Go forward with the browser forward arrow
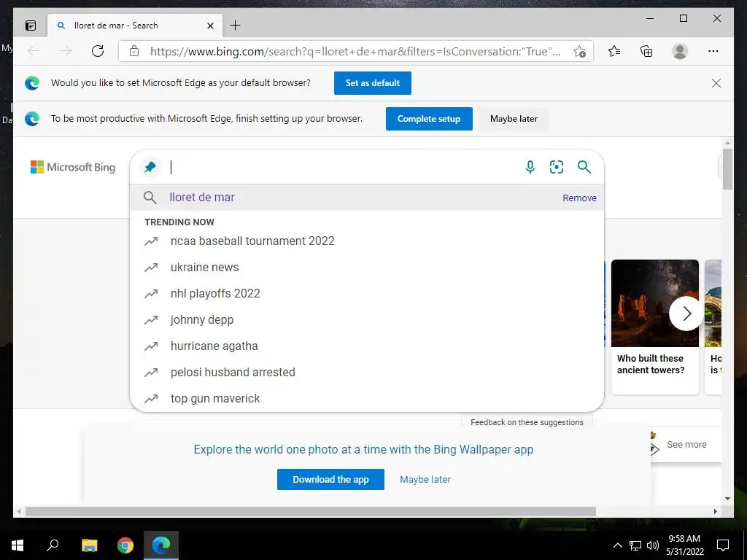The width and height of the screenshot is (747, 560). [66, 51]
